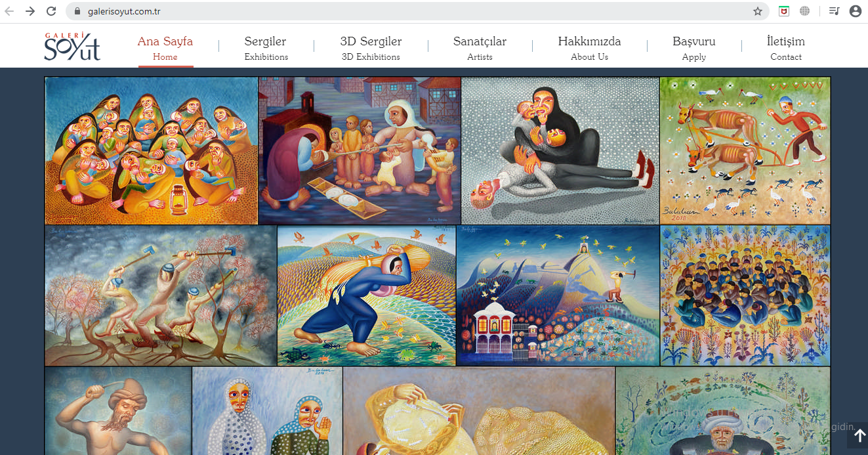Screen dimensions: 868x455
Task: Bookmark this page with star icon
Action: coord(758,11)
